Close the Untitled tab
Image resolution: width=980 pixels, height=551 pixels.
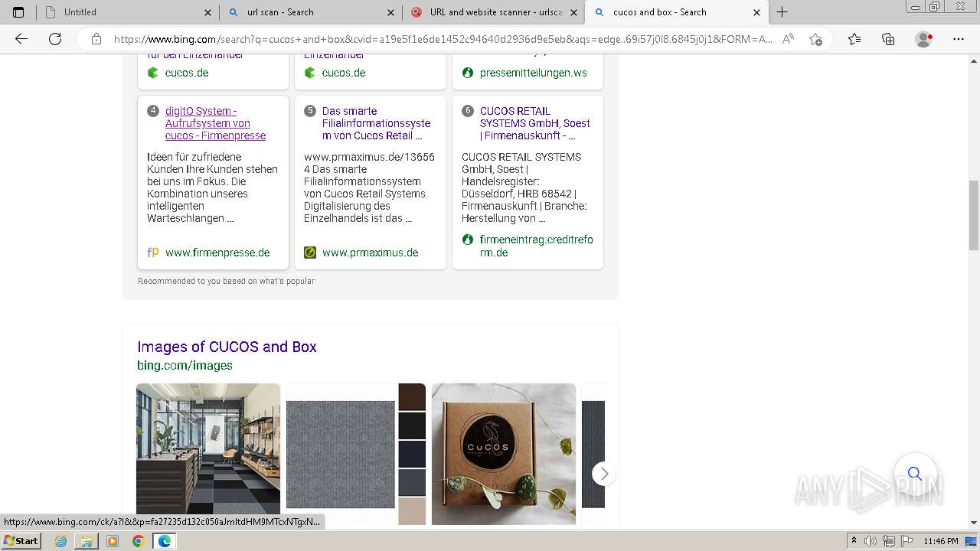pos(207,12)
